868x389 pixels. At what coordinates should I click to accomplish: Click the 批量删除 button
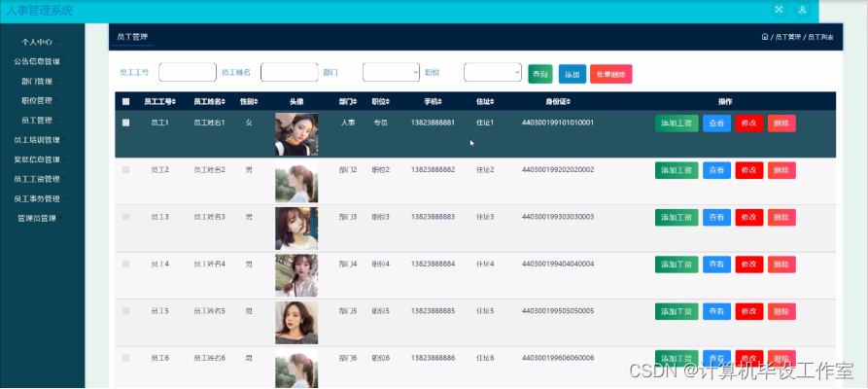[611, 74]
